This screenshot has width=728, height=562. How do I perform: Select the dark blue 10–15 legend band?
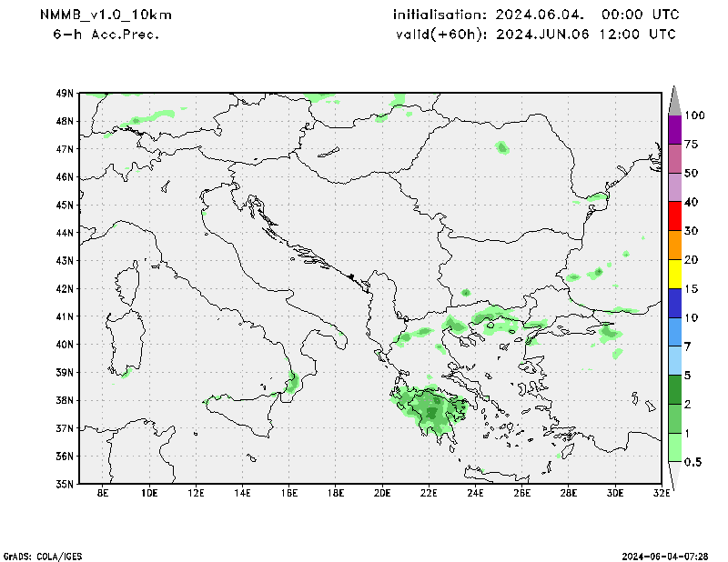click(674, 303)
